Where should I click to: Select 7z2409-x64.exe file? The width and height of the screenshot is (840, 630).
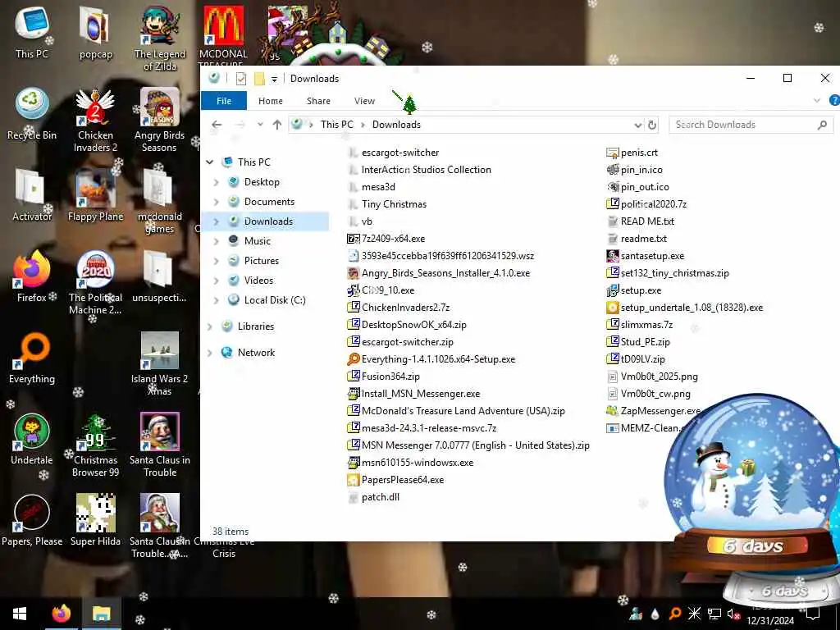(x=386, y=239)
